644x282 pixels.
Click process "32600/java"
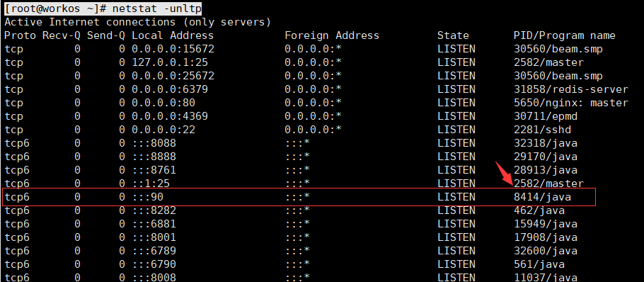(546, 251)
